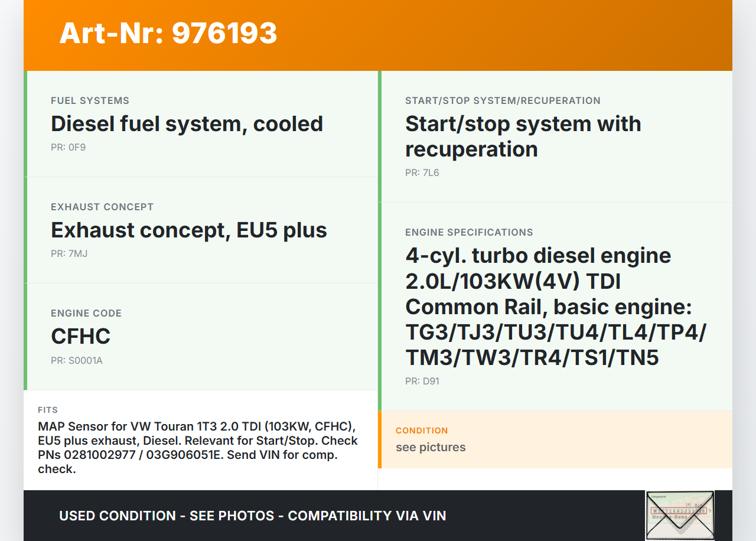Click the PR: S0001A code

point(77,360)
